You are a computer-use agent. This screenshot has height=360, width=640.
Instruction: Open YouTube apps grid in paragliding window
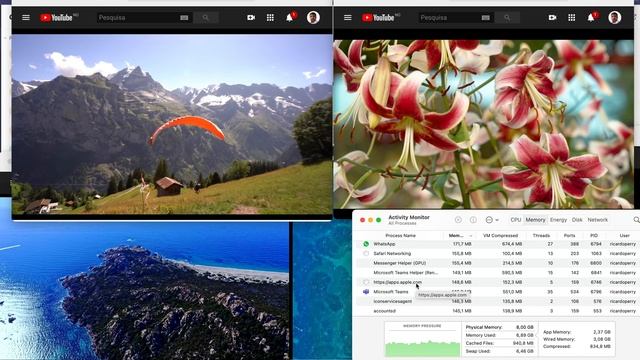pos(270,18)
